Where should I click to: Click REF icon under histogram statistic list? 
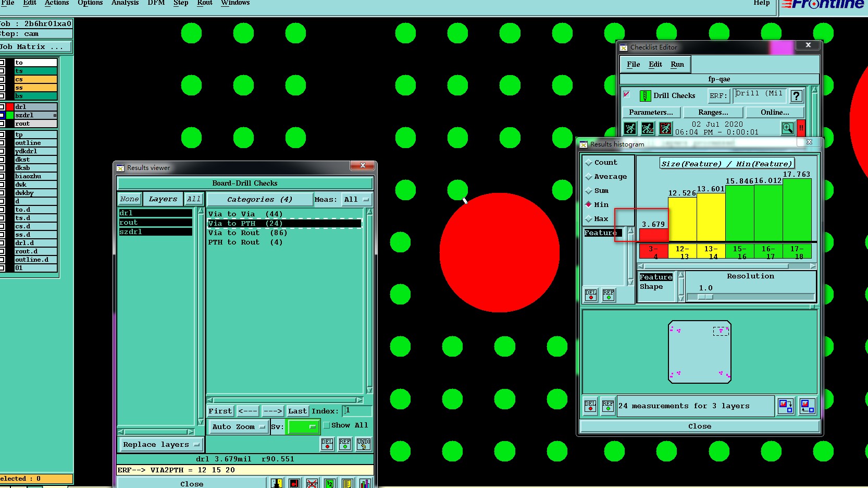(x=608, y=295)
